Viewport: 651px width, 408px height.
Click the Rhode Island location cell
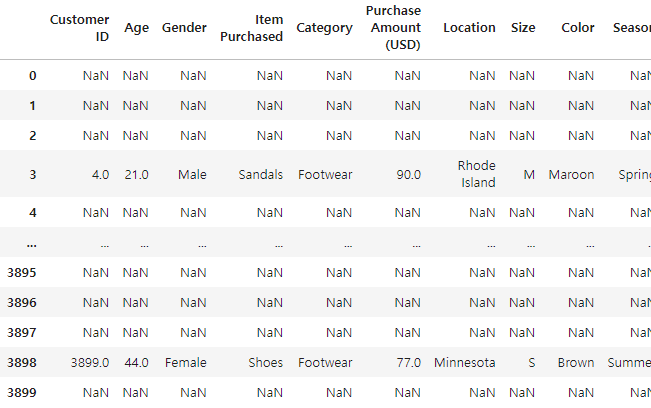[x=477, y=174]
